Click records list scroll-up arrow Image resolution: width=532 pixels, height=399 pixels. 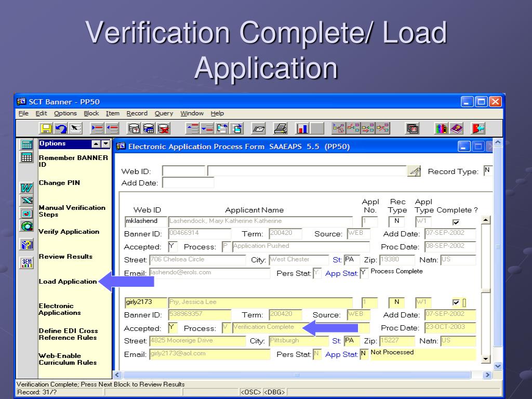(486, 220)
